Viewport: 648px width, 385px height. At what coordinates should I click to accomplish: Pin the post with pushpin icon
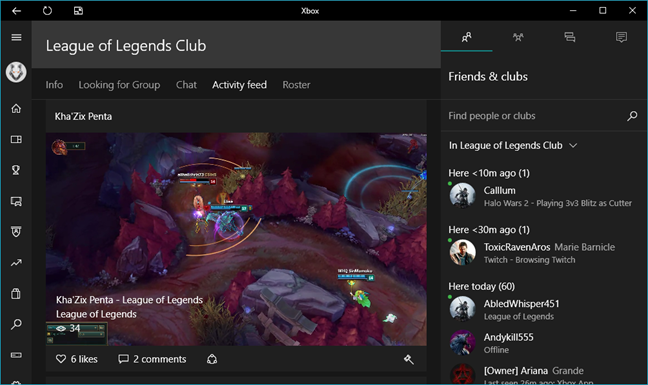click(x=408, y=359)
